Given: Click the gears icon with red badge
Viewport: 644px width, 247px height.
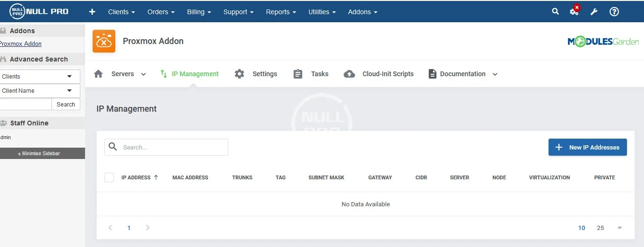Looking at the screenshot, I should pyautogui.click(x=574, y=12).
